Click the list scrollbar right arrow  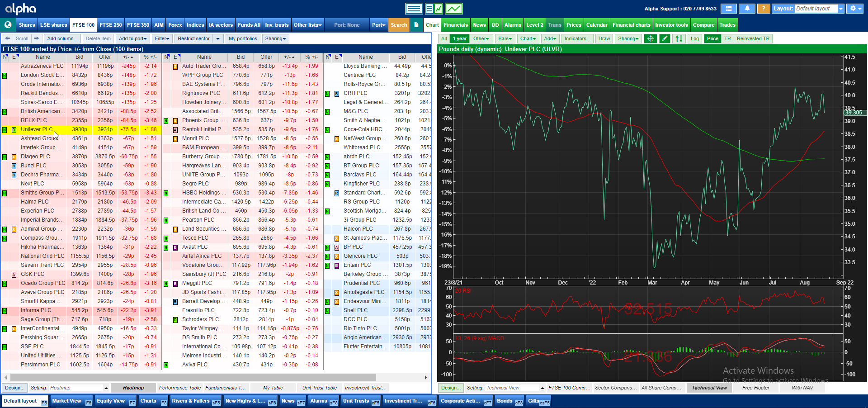[426, 377]
